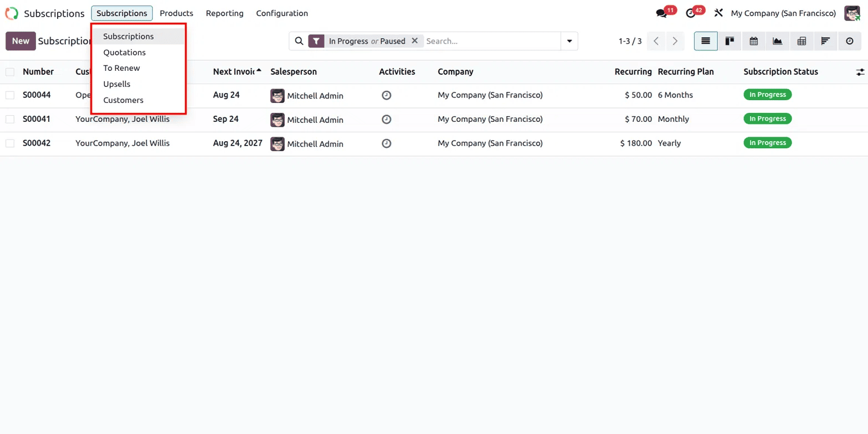Choose To Renew from the dropdown
The height and width of the screenshot is (434, 868).
(x=138, y=68)
